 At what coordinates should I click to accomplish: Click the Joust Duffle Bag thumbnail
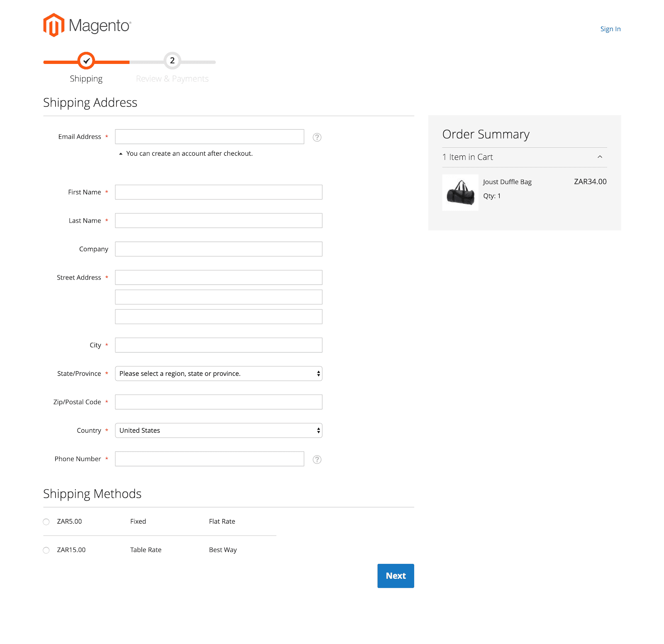point(460,192)
